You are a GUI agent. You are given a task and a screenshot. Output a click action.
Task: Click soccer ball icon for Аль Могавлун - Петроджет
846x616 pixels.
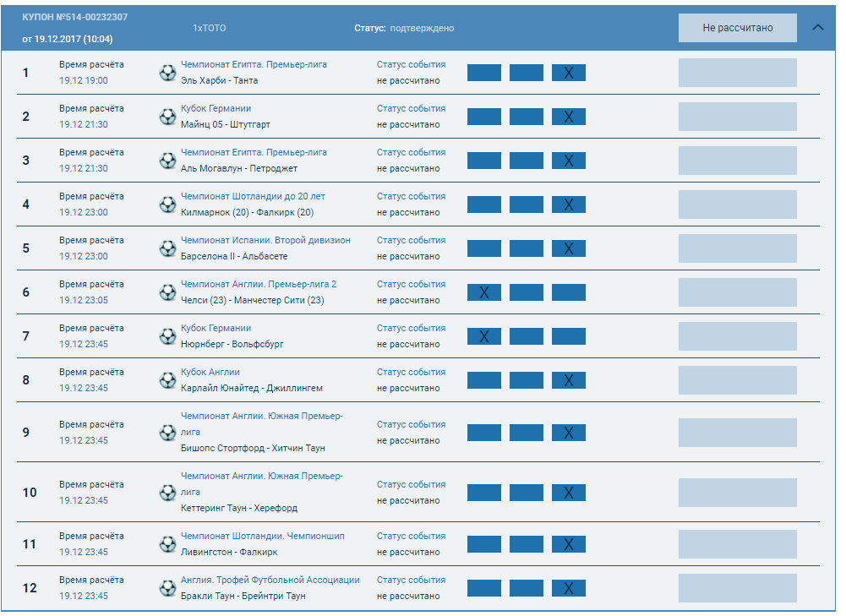[x=167, y=161]
